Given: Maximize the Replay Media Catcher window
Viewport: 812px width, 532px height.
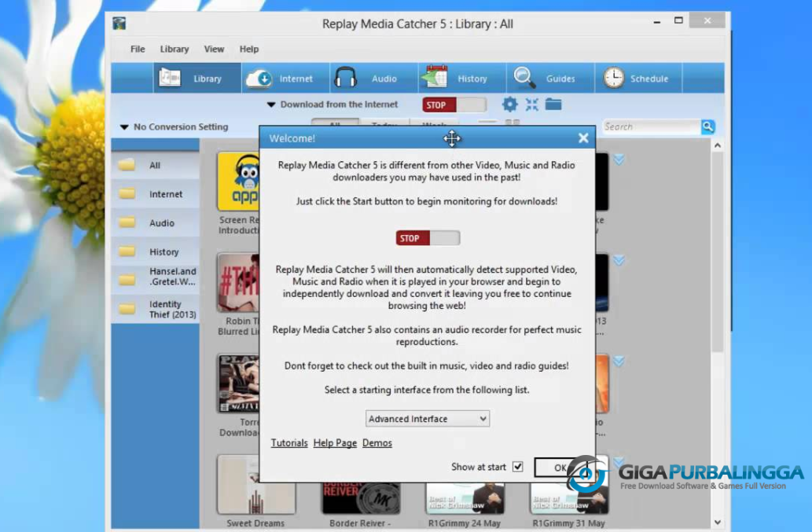Looking at the screenshot, I should point(678,20).
